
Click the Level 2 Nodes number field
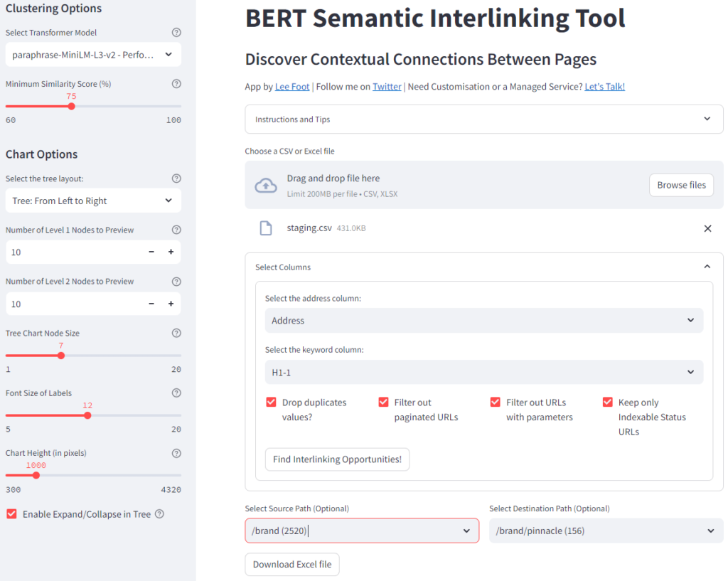74,304
